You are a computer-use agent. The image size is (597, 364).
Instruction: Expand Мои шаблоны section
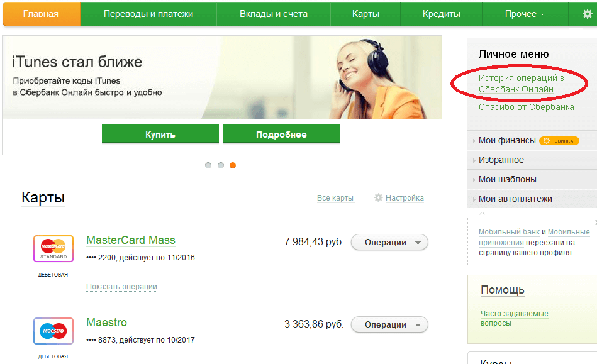click(507, 179)
